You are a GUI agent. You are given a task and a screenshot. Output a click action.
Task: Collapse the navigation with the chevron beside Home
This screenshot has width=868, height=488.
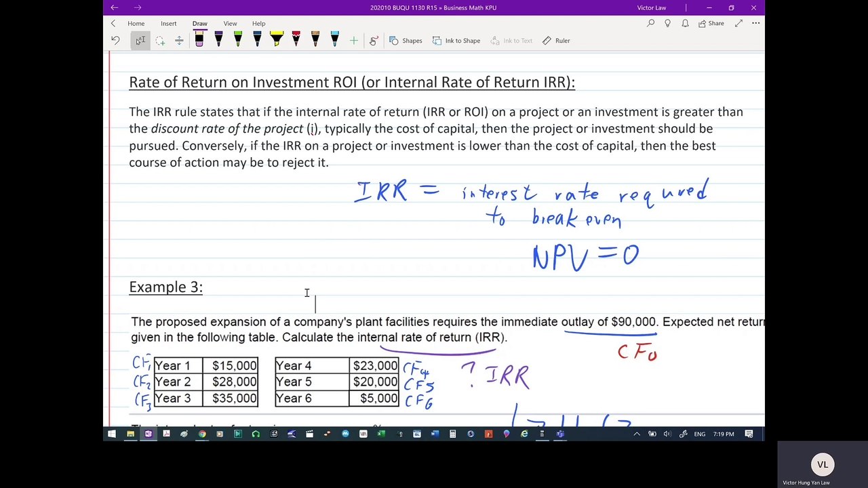113,23
